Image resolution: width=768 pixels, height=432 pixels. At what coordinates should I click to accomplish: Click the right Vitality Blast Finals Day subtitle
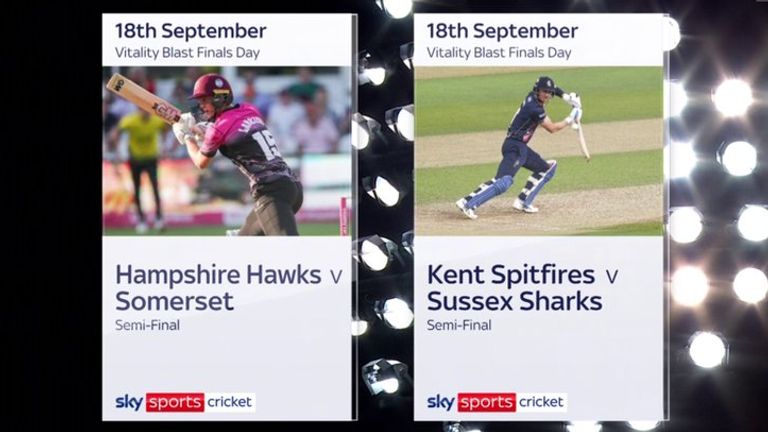coord(499,52)
